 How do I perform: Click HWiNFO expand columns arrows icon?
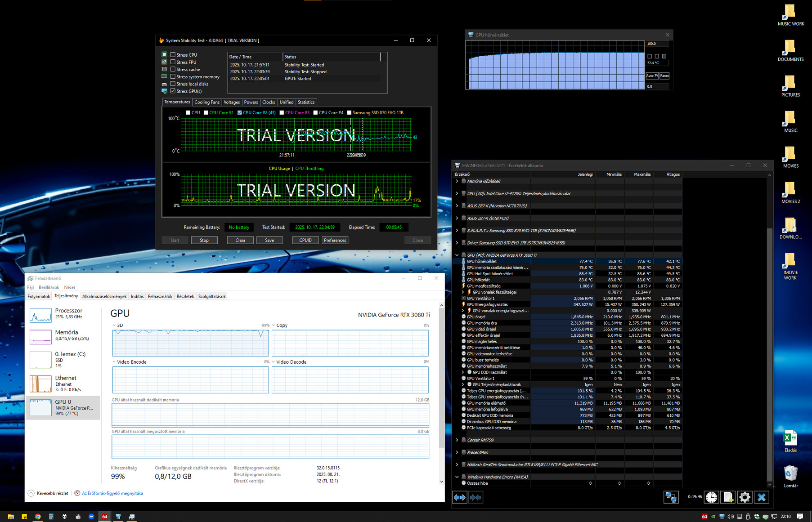(459, 497)
